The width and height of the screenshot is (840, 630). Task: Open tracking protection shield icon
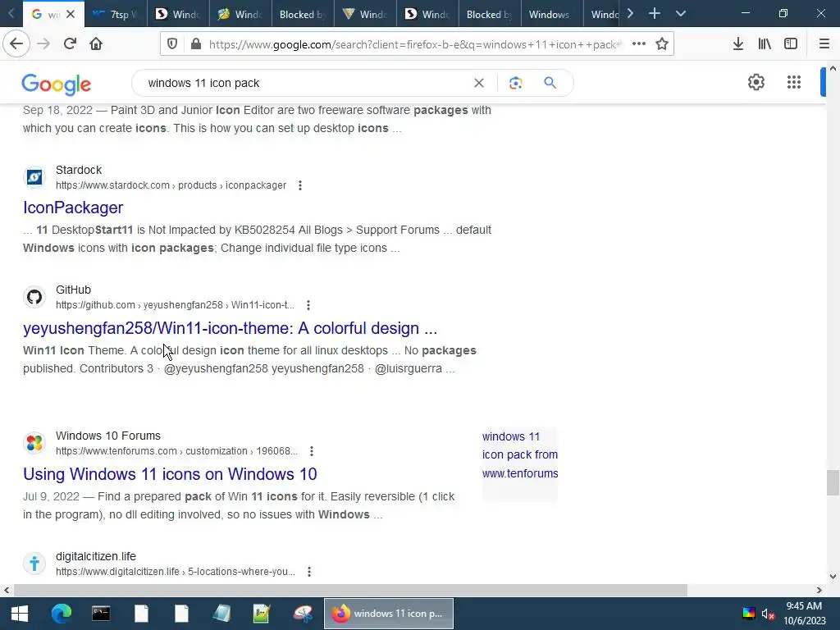click(172, 44)
